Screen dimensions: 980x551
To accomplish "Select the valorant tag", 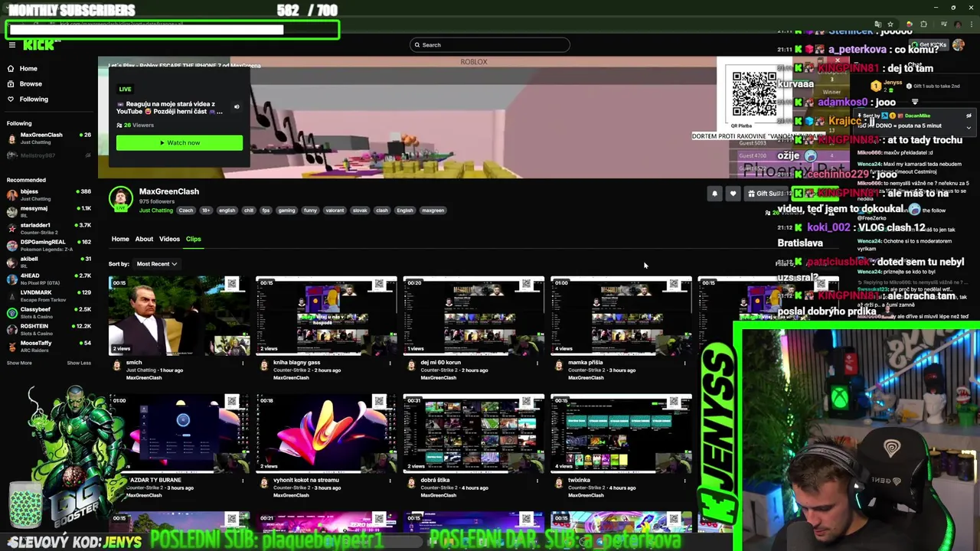I will pyautogui.click(x=335, y=210).
